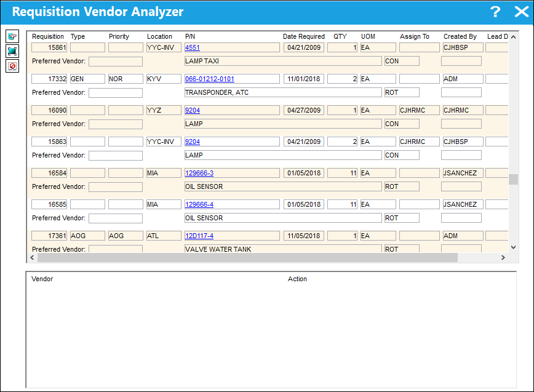Click the Vendor column header in lower panel
Viewport: 534px width, 392px height.
42,279
